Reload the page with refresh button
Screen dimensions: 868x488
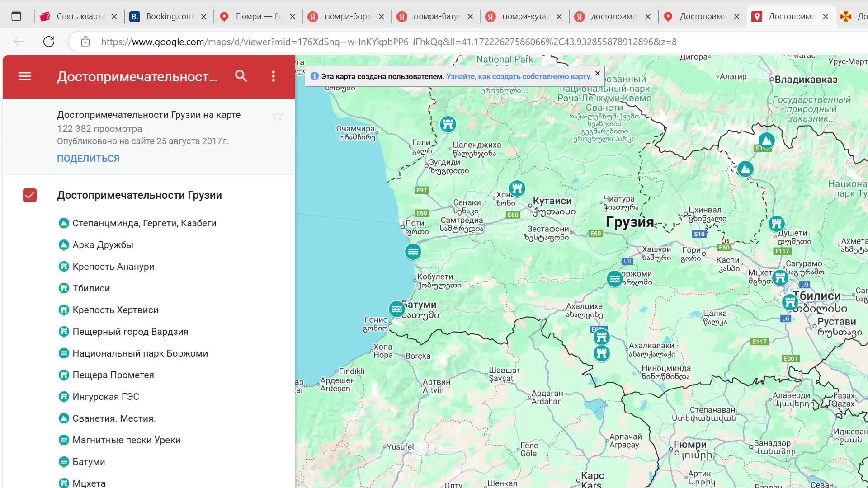49,42
